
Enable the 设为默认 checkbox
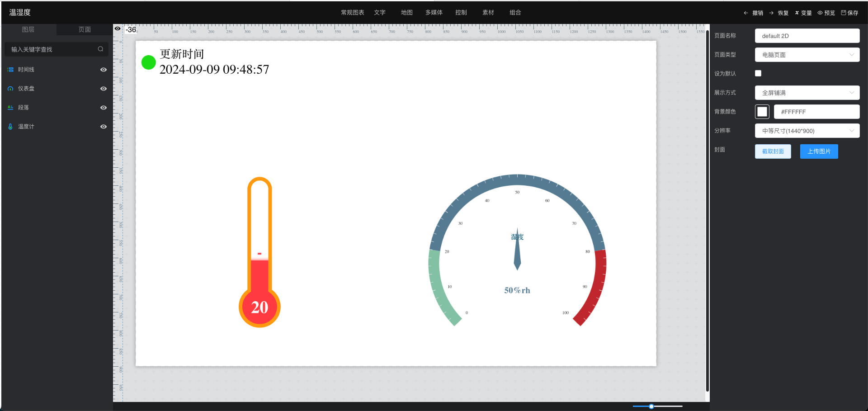pyautogui.click(x=758, y=73)
